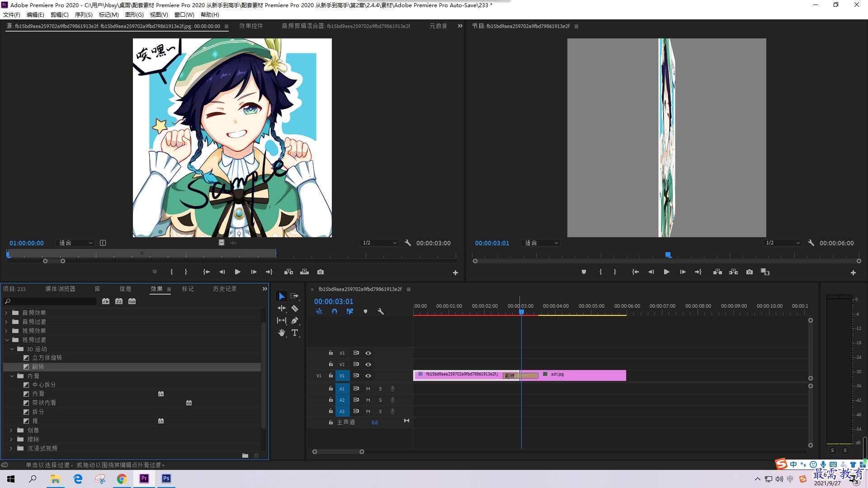Click the Program monitor playhead marker
This screenshot has height=488, width=868.
(668, 255)
